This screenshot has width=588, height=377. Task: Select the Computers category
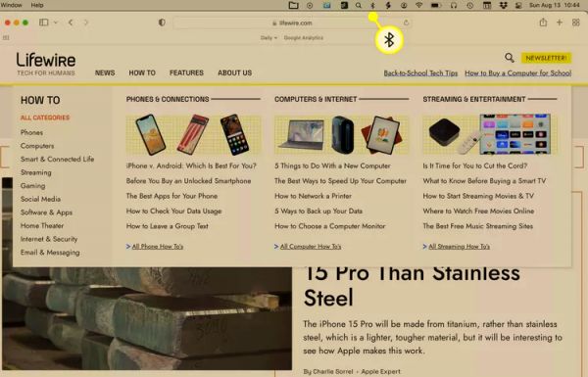coord(37,146)
